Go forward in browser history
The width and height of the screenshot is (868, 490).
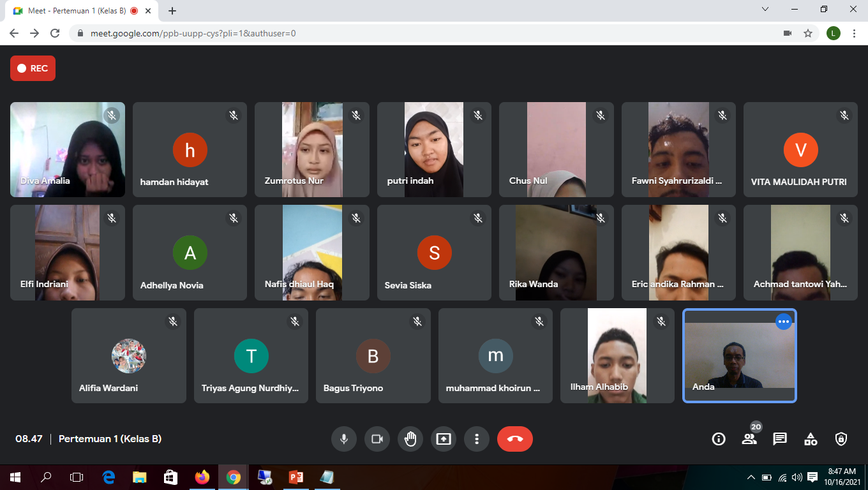pyautogui.click(x=34, y=33)
